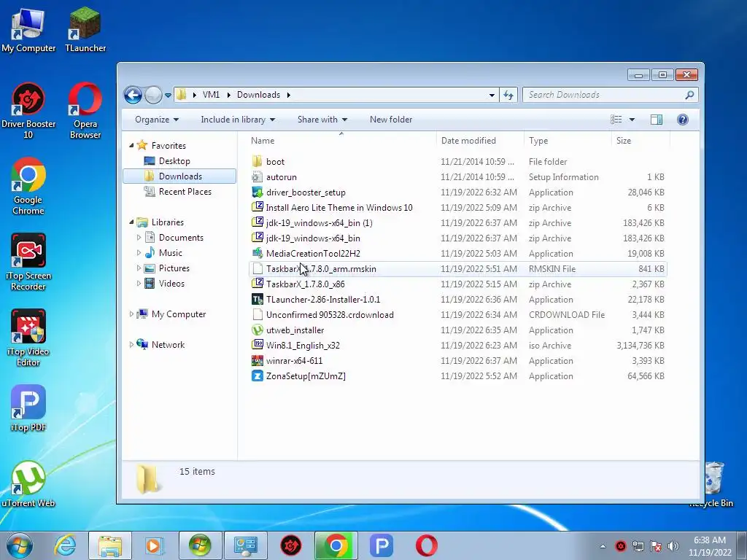Refresh the Downloads folder view
Screen dimensions: 747x560
click(508, 95)
